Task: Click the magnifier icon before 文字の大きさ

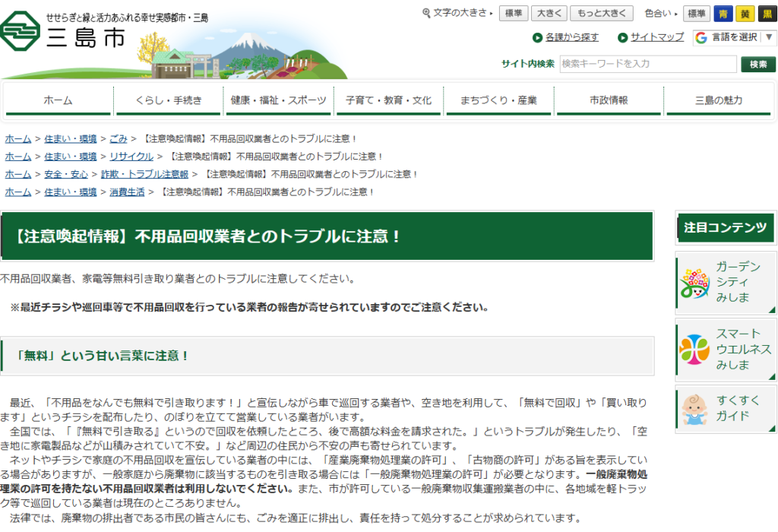Action: click(427, 12)
